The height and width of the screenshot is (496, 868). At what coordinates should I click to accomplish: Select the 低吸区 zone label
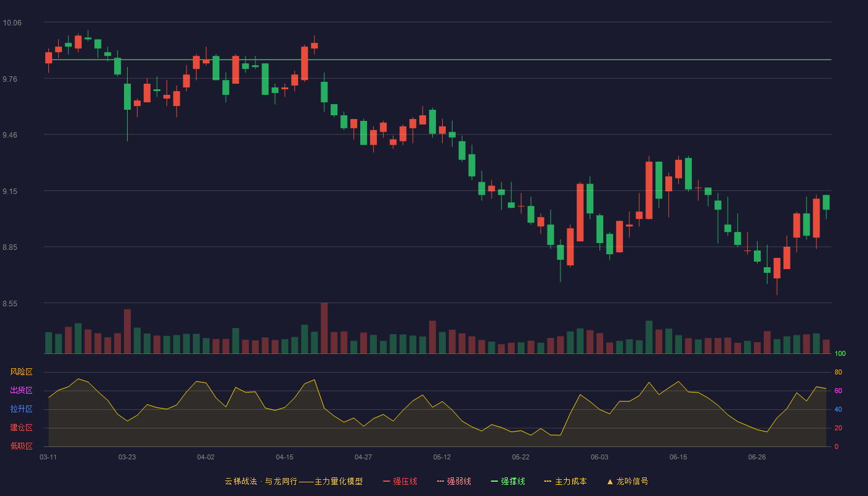(x=21, y=446)
